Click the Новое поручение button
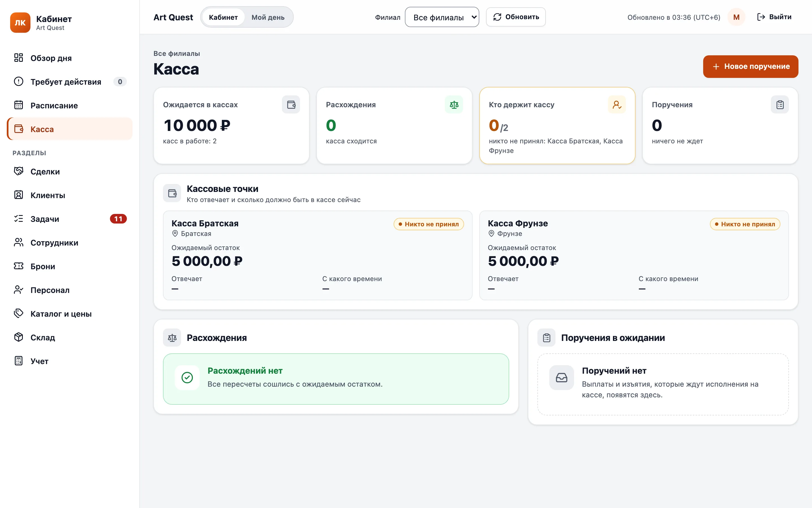The height and width of the screenshot is (508, 812). 751,67
